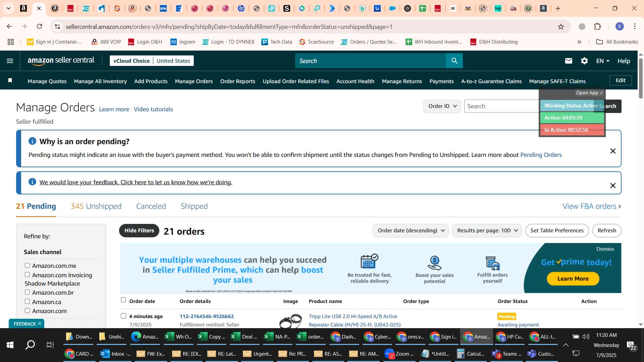Expand the browser tab list chevron

8,8
